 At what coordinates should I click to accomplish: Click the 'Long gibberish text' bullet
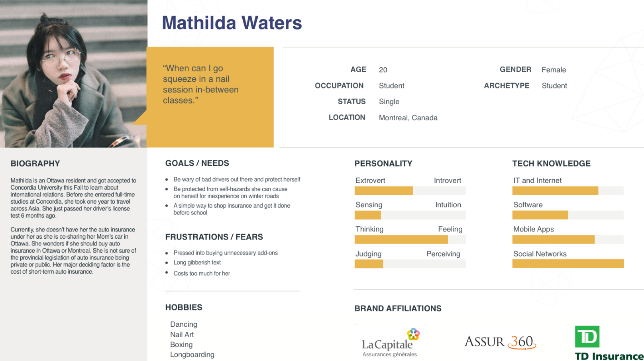197,263
